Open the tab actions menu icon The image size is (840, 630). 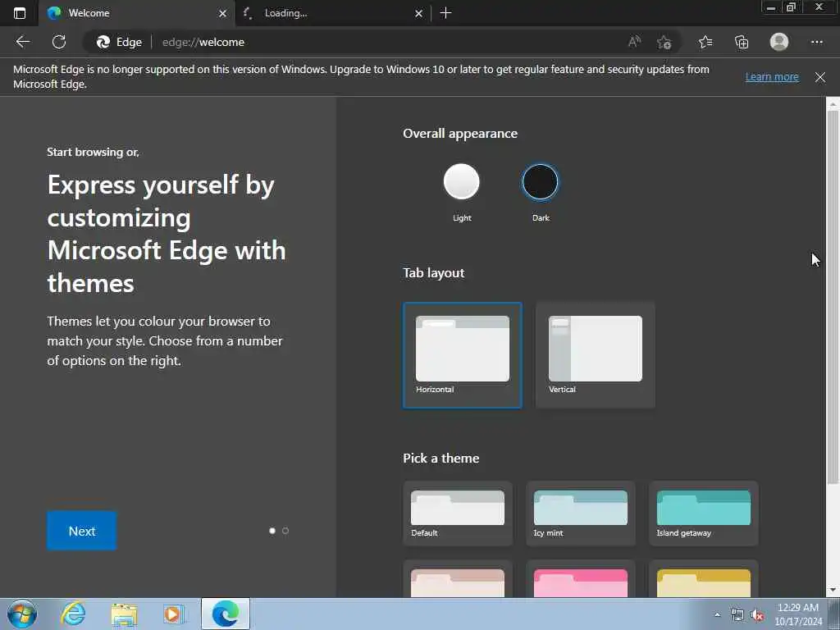pyautogui.click(x=20, y=13)
